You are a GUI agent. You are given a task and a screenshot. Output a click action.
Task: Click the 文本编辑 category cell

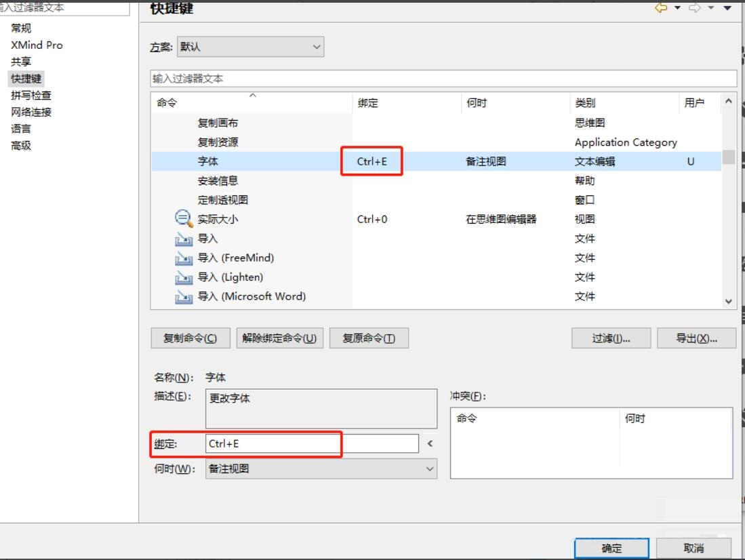click(x=595, y=161)
